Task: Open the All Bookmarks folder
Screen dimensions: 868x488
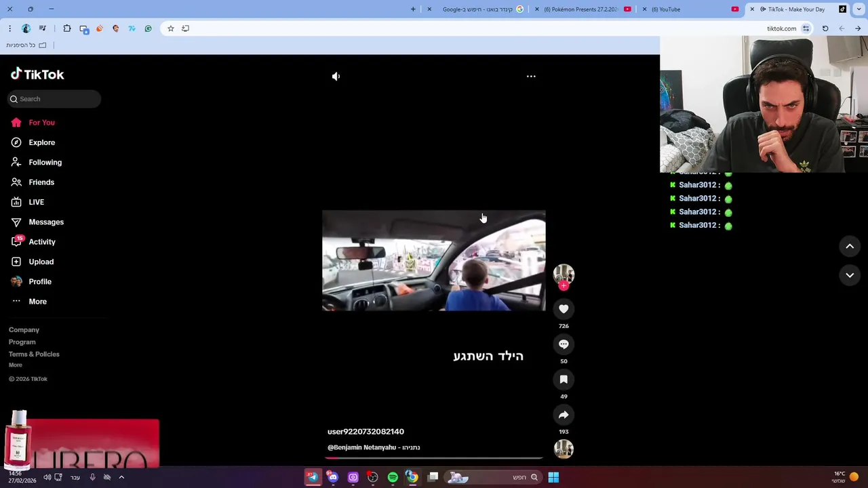Action: (26, 45)
